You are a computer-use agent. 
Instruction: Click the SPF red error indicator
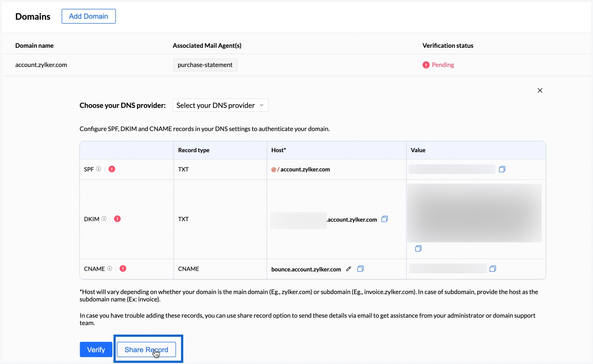coord(112,169)
